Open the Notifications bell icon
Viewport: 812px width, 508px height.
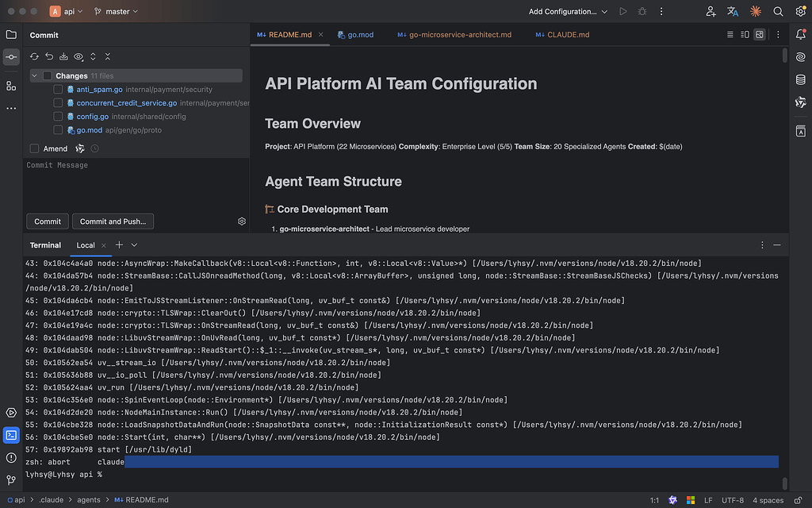tap(800, 35)
